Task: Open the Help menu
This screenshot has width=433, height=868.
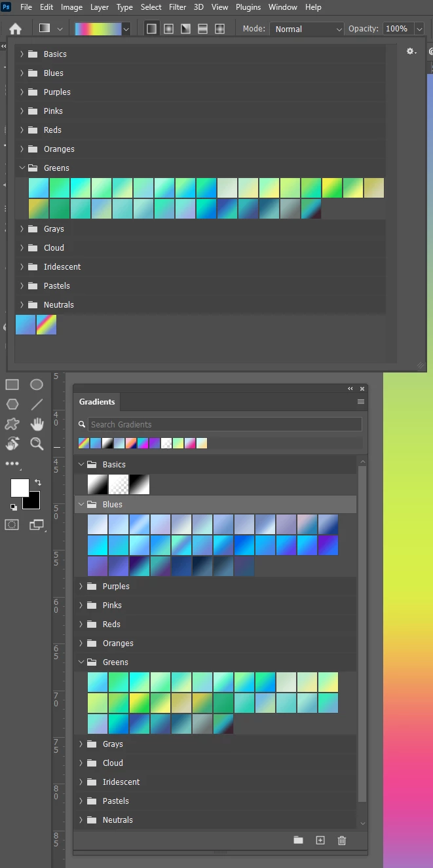Action: (x=313, y=7)
